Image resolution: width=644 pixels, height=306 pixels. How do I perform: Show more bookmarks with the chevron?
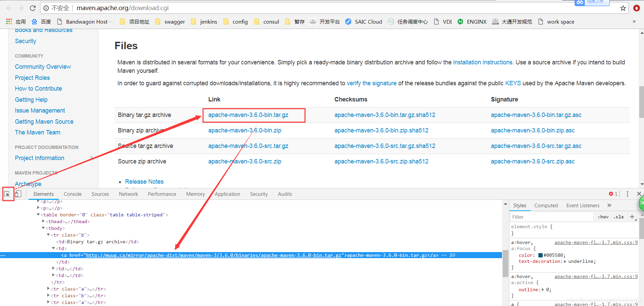point(634,22)
